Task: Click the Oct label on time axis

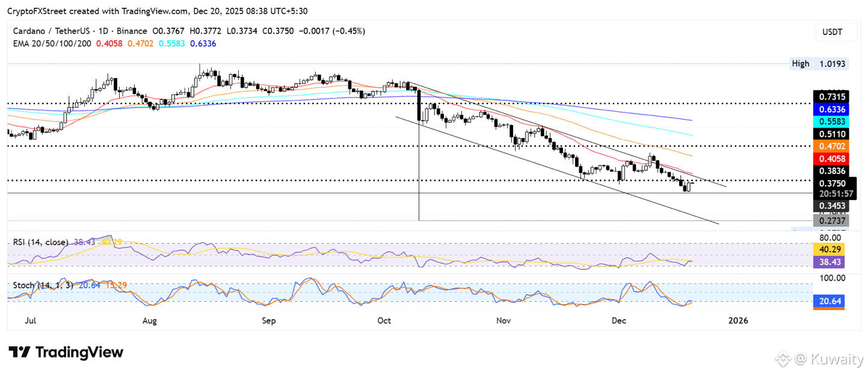Action: (384, 321)
